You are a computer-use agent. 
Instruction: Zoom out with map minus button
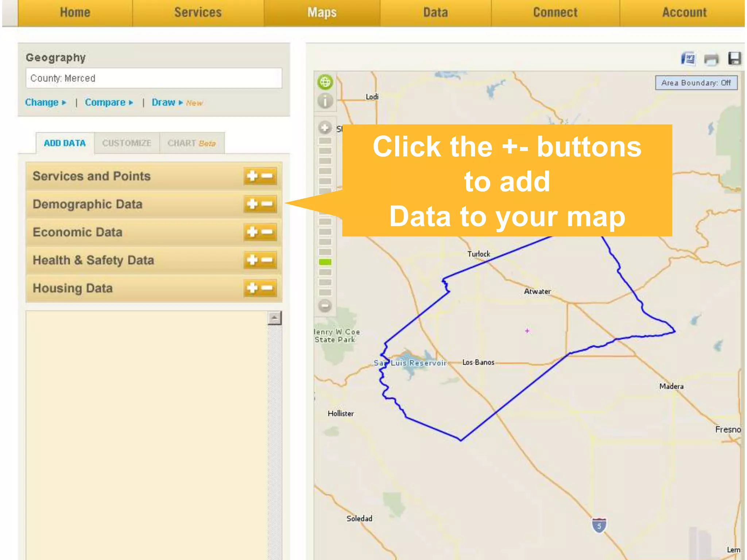coord(325,306)
